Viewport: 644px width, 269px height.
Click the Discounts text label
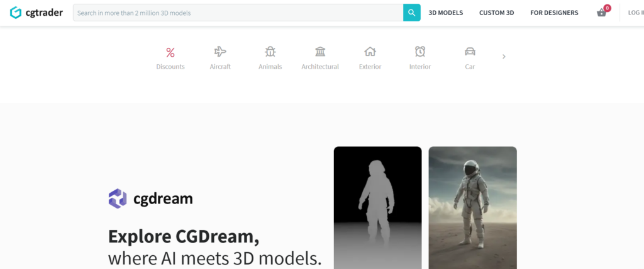click(x=170, y=67)
